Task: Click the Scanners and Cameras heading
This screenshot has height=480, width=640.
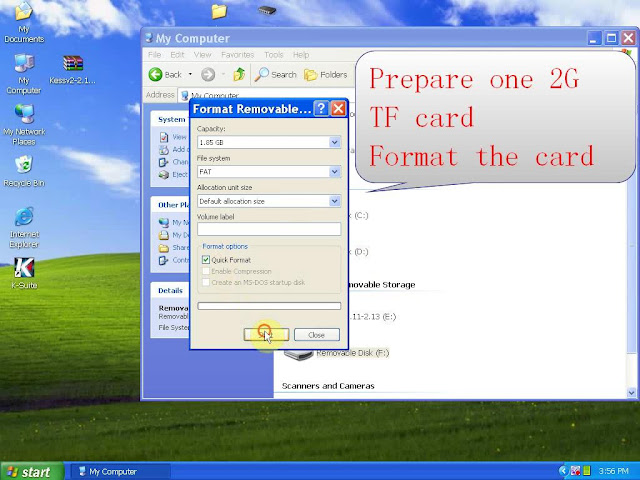Action: (x=328, y=386)
